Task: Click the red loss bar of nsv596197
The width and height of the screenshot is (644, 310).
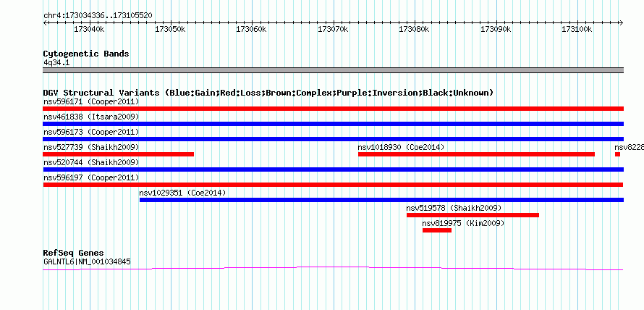Action: 334,185
